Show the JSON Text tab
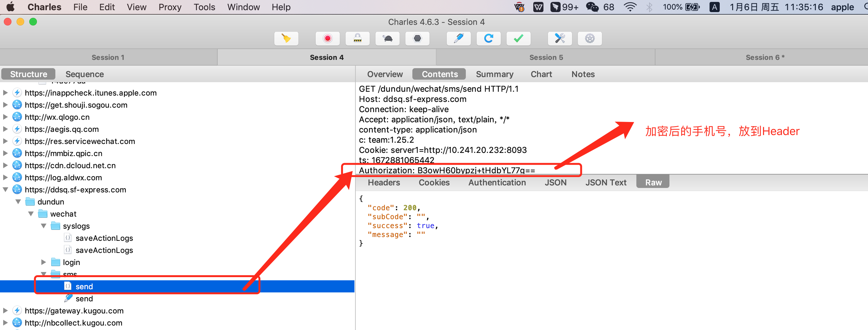This screenshot has height=330, width=868. point(605,183)
